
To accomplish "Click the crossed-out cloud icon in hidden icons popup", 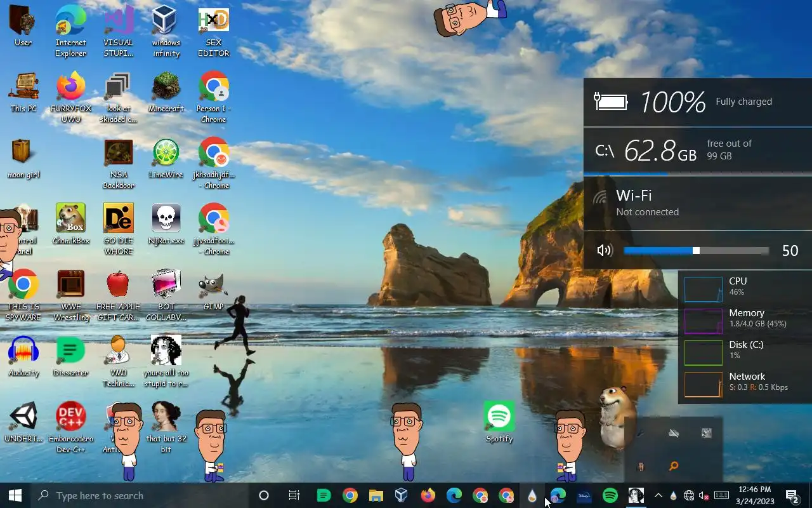I will (674, 433).
